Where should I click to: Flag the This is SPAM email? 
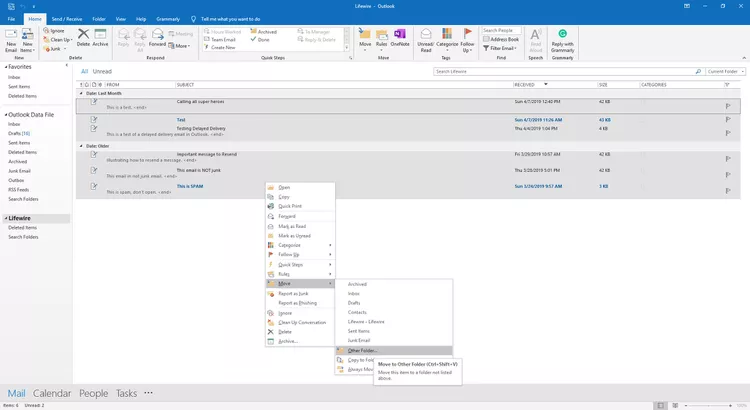tap(728, 190)
